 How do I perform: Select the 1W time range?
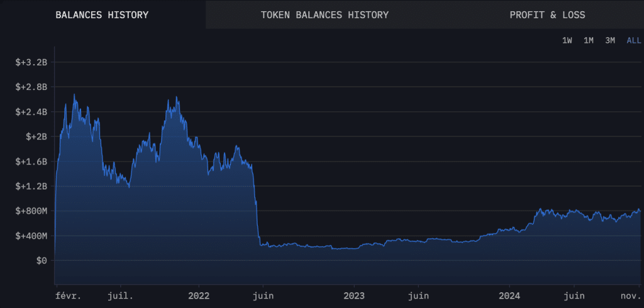click(567, 40)
